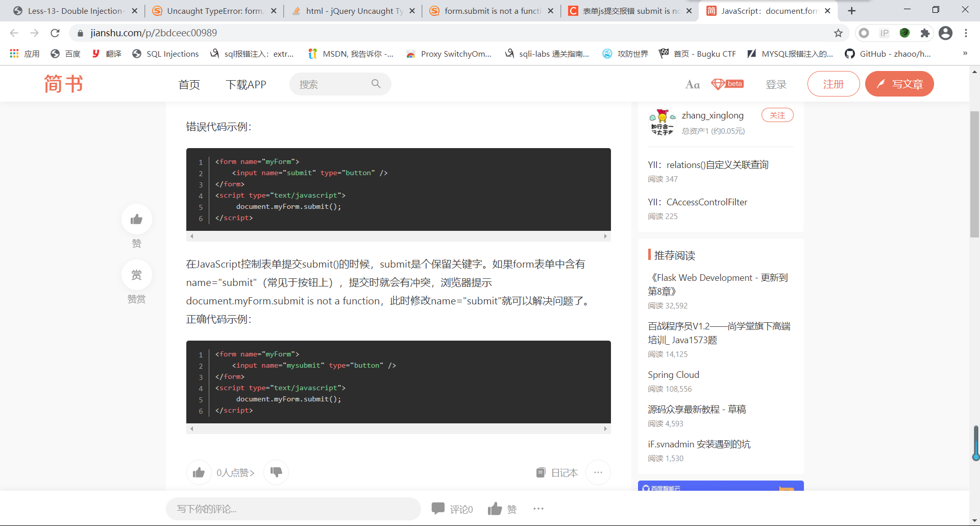
Task: Bookmark this page with the star icon
Action: tap(838, 33)
